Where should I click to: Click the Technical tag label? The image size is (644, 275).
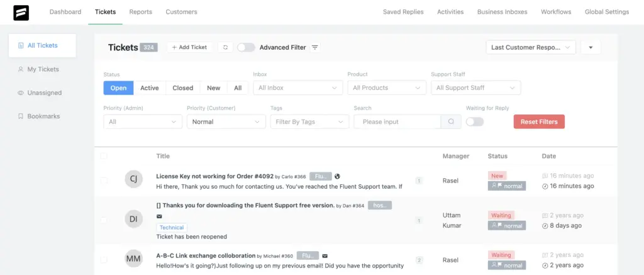172,228
